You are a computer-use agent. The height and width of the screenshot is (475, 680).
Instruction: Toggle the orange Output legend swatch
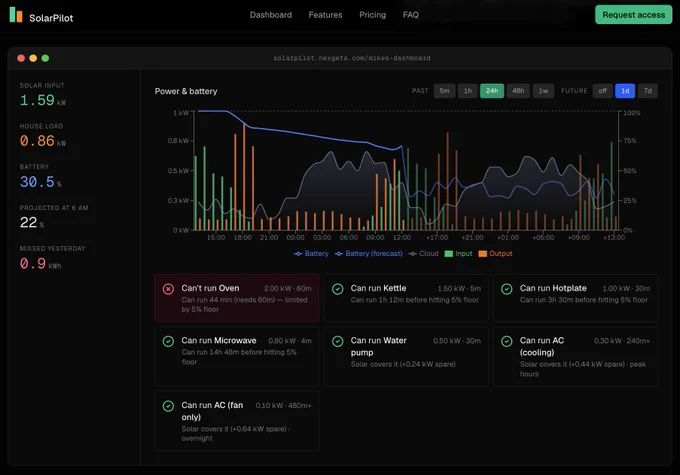click(x=483, y=253)
